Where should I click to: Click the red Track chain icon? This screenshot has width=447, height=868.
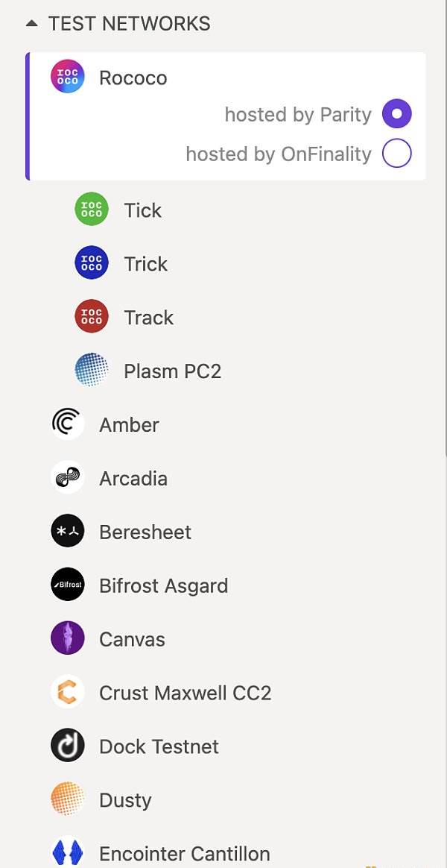(x=92, y=318)
